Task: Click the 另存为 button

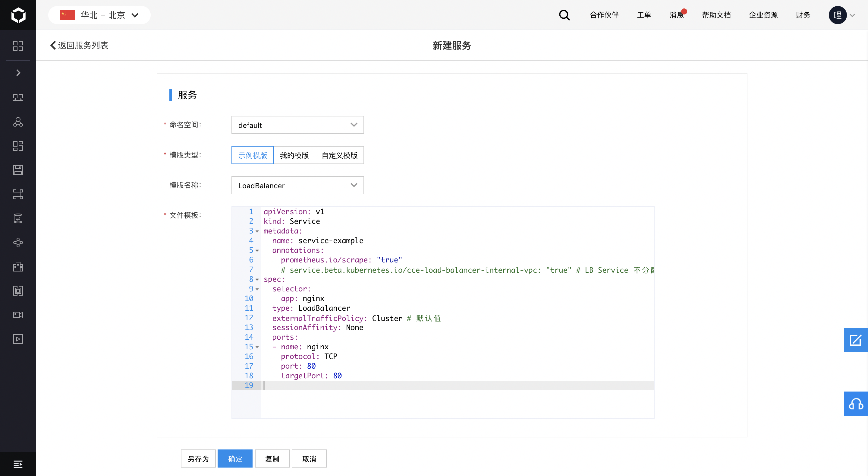Action: click(198, 459)
